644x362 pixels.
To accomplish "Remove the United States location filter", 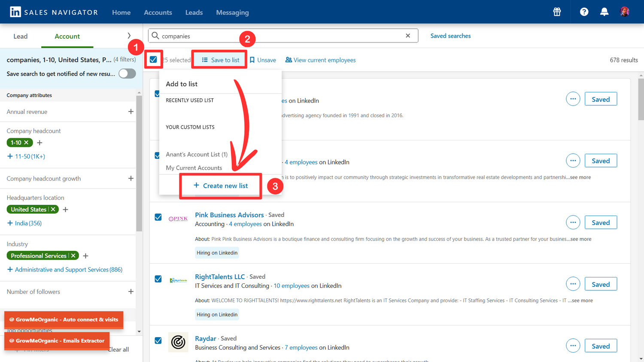I will 53,210.
